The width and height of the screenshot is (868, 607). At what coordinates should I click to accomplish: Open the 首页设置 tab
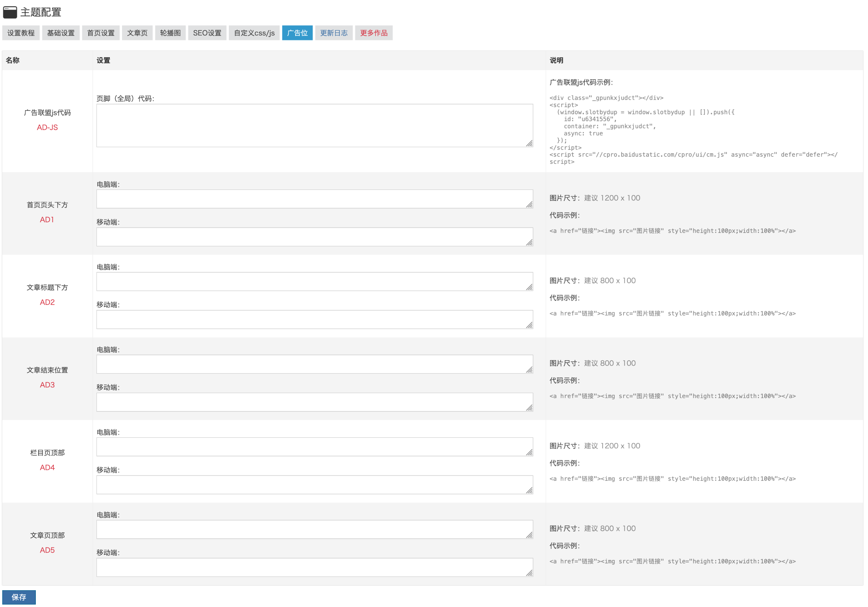[x=101, y=33]
